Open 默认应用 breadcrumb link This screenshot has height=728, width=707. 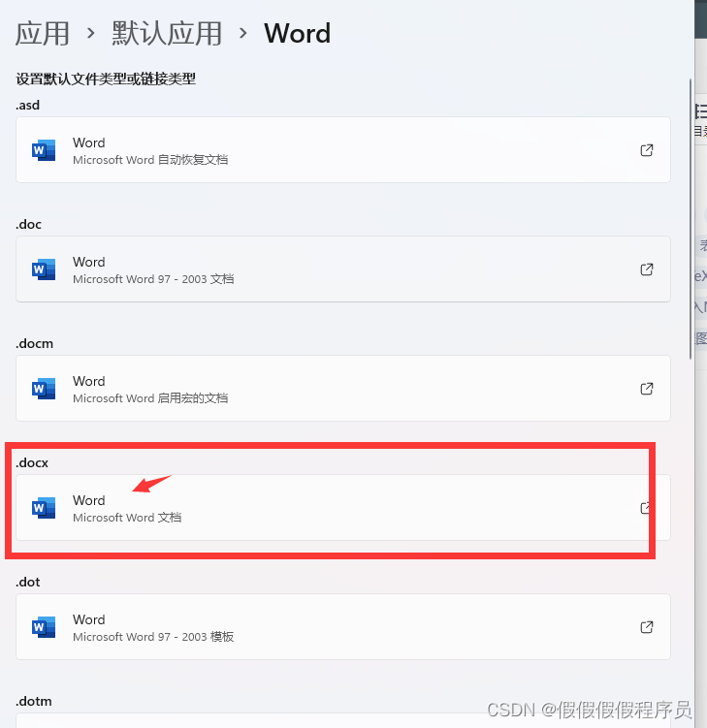click(x=166, y=33)
